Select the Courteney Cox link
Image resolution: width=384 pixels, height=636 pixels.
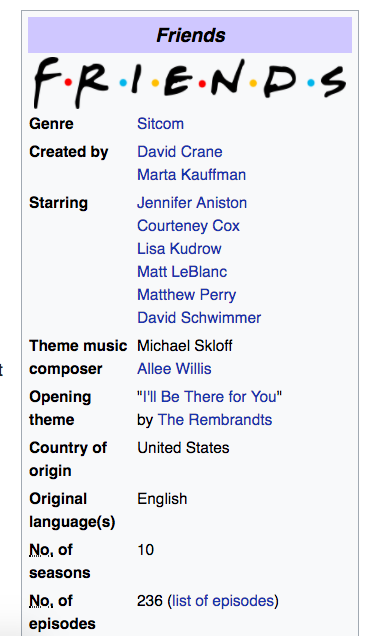(x=188, y=226)
